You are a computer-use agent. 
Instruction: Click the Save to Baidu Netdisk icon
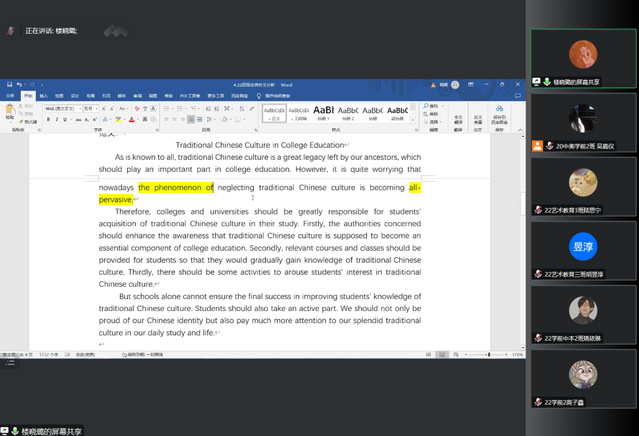tap(499, 112)
